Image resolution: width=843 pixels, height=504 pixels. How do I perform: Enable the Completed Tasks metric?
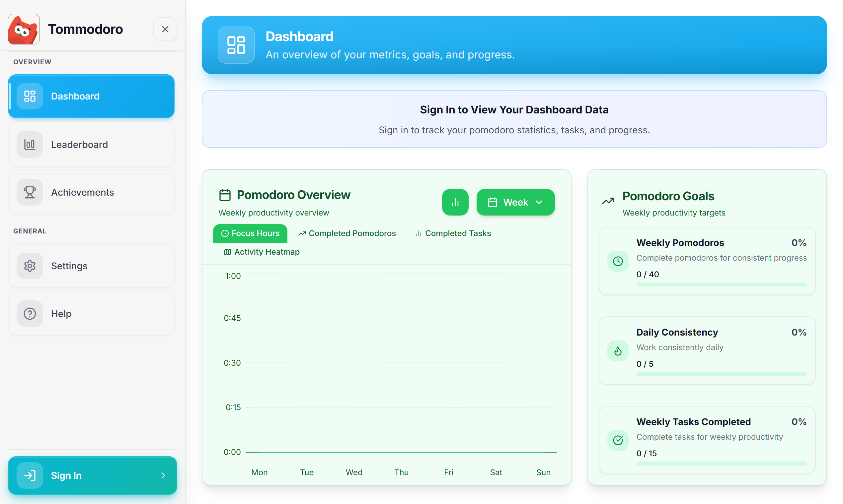(453, 233)
